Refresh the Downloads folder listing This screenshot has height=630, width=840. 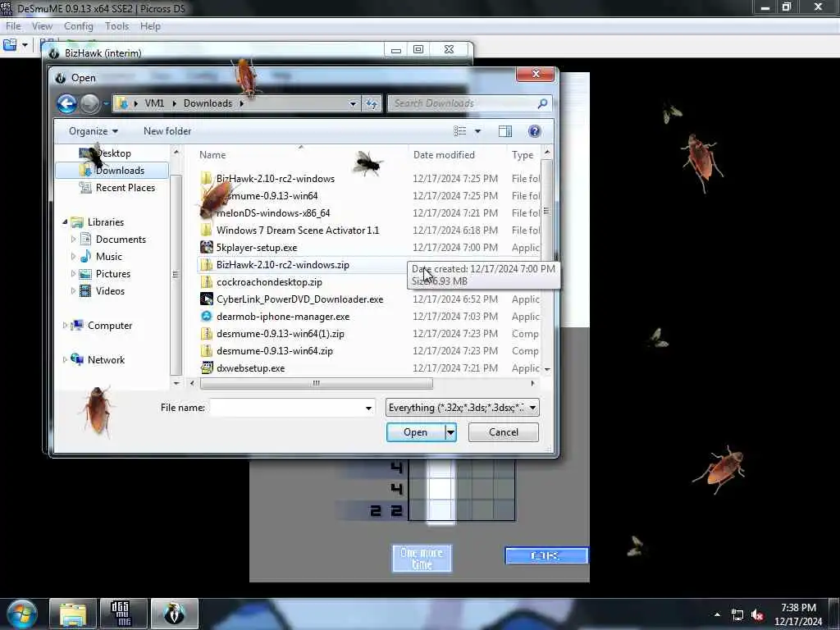[372, 103]
